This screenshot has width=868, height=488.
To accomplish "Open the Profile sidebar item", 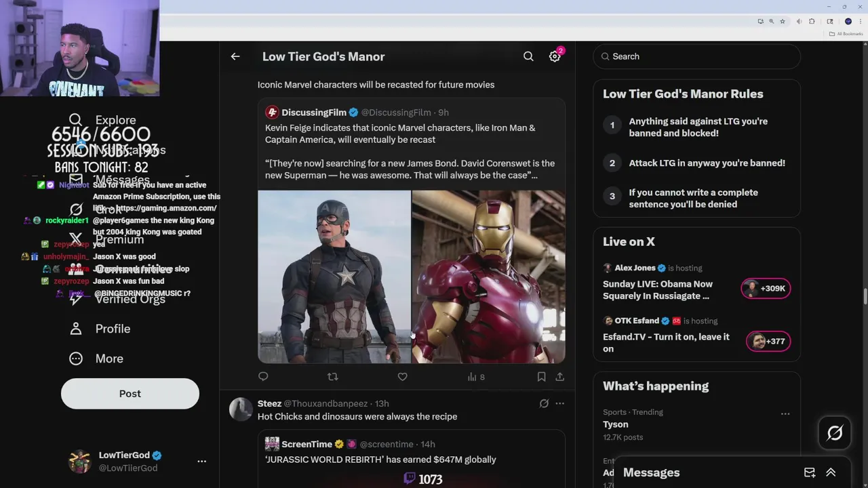I will (99, 329).
